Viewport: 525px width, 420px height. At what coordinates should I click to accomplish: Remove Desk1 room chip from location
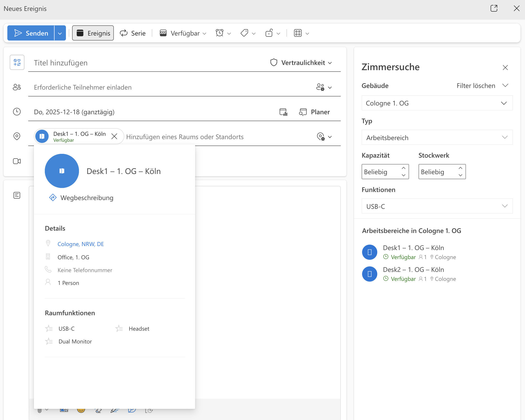tap(114, 137)
